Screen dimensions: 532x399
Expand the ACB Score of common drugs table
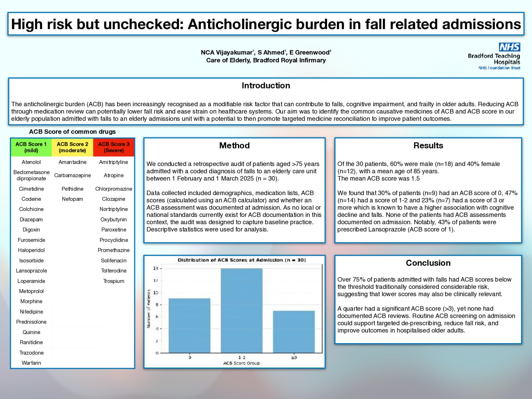72,132
